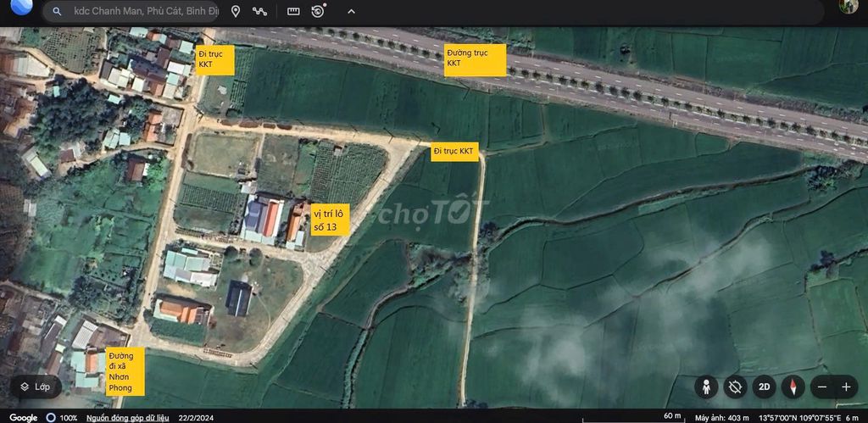Click the Google Earth logo
The width and height of the screenshot is (868, 423).
(x=20, y=8)
